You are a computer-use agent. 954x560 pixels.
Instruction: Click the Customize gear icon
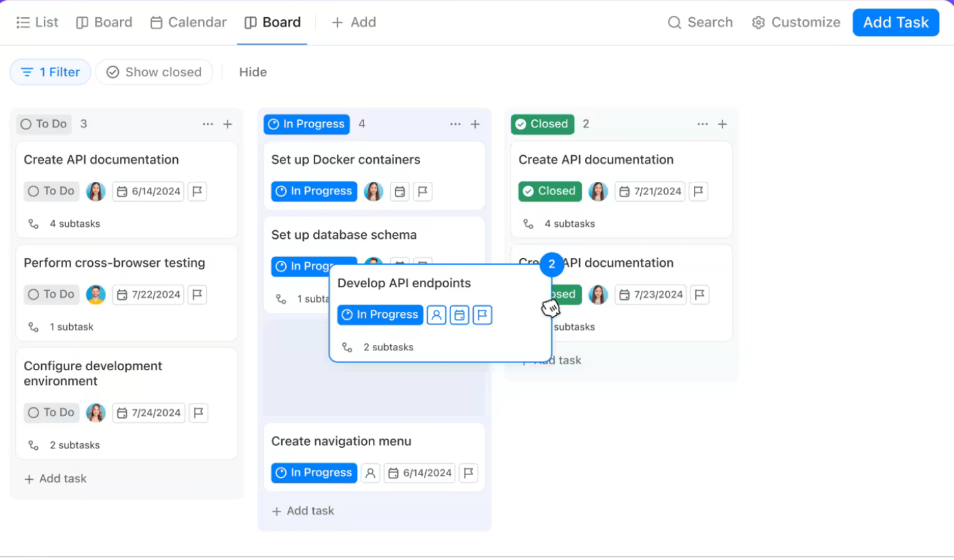758,23
